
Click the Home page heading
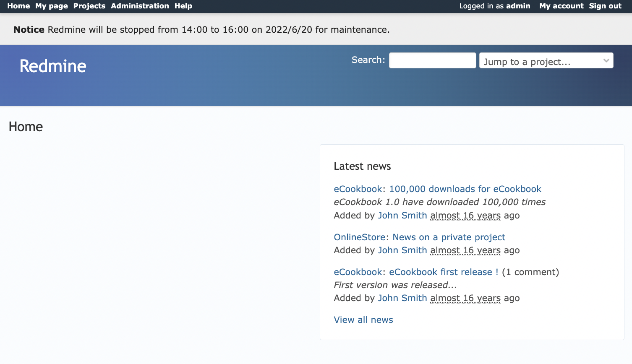(x=26, y=127)
